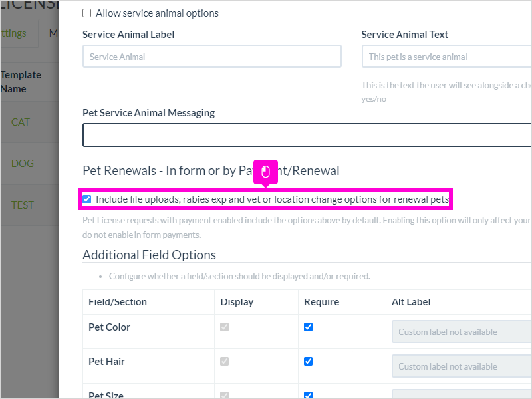The image size is (532, 399).
Task: Toggle Pet Color Require checkbox
Action: click(x=308, y=327)
